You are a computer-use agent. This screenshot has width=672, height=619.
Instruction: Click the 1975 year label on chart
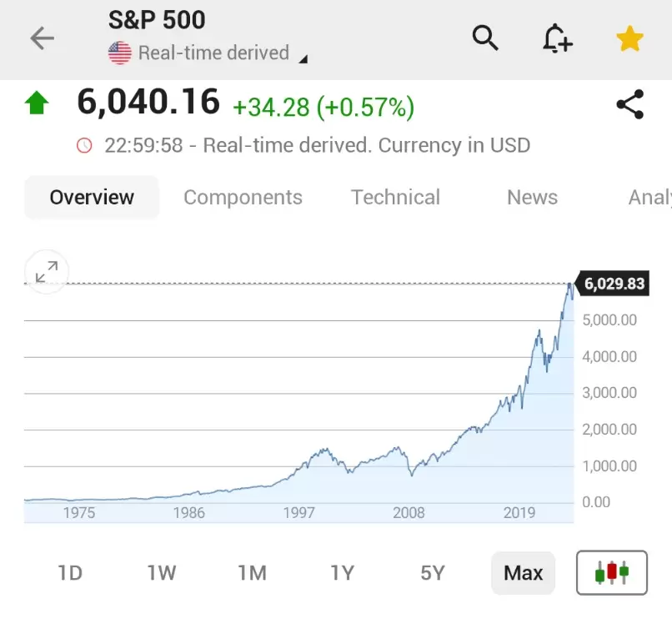(x=79, y=512)
